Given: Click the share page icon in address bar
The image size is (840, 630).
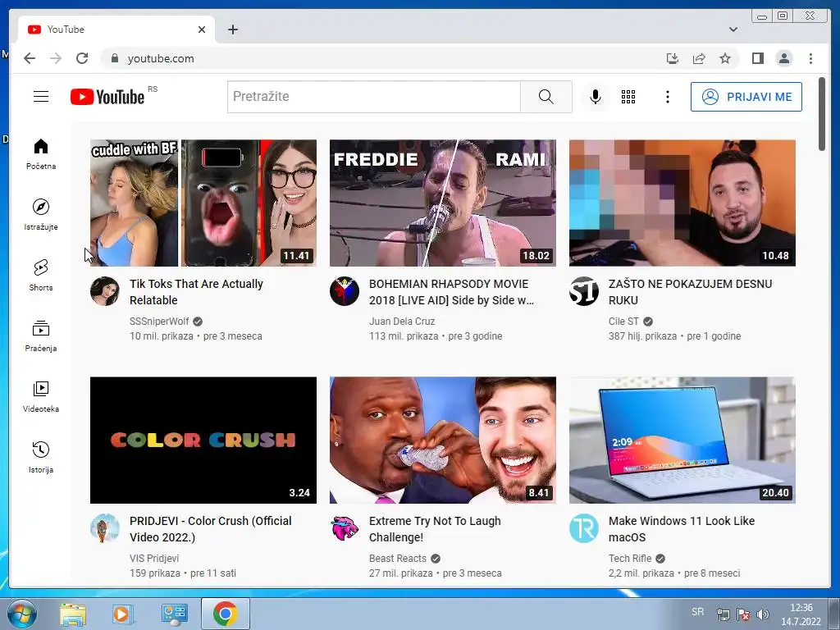Looking at the screenshot, I should (699, 58).
